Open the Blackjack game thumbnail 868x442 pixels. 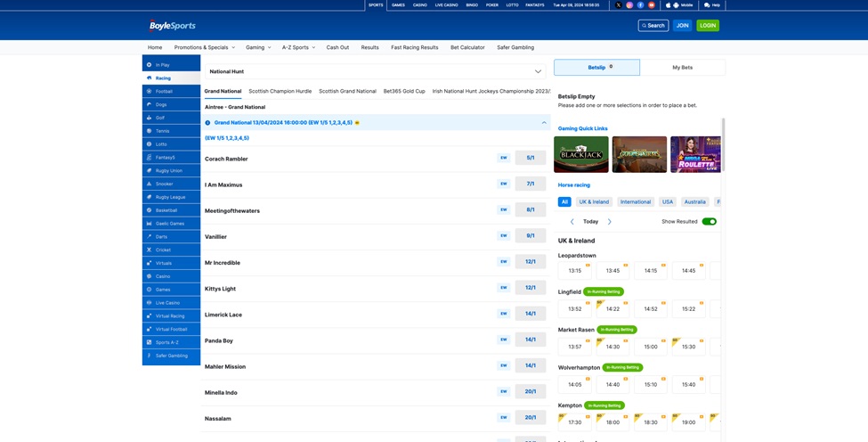[581, 154]
